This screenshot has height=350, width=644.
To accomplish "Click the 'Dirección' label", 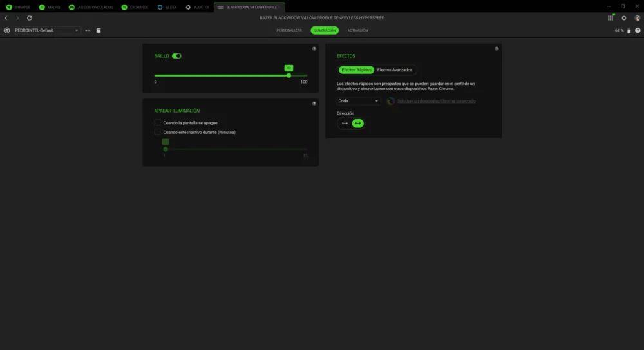I will (x=345, y=113).
